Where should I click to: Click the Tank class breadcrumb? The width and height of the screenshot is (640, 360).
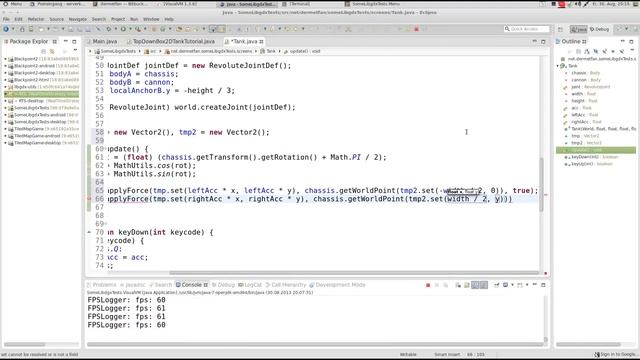pos(268,51)
